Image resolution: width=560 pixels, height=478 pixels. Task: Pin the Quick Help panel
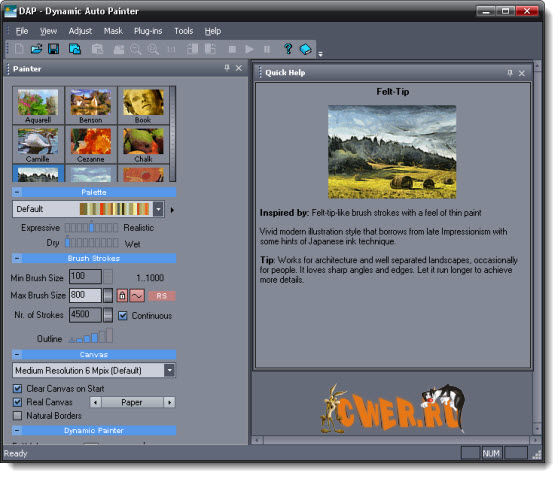coord(510,73)
